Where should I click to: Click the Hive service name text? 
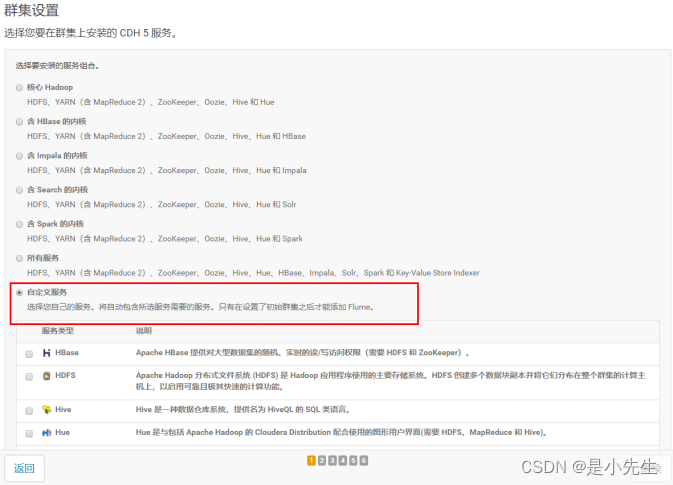coord(63,409)
